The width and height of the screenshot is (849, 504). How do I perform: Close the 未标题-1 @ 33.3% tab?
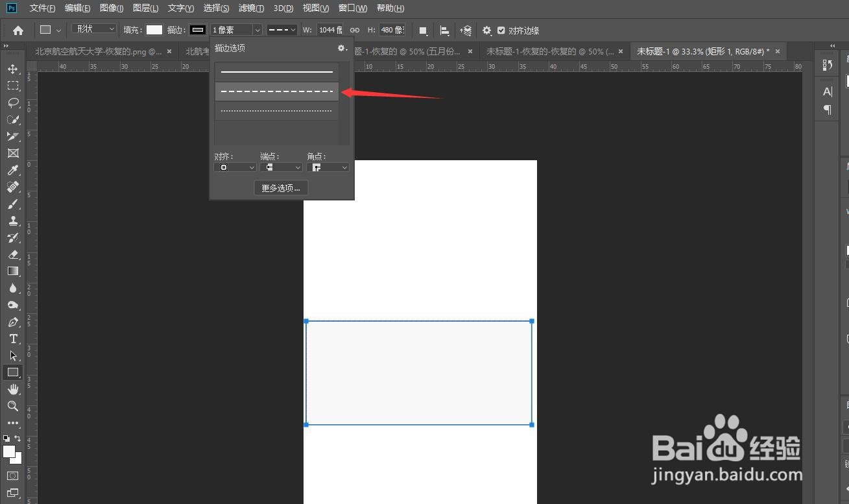coord(778,51)
